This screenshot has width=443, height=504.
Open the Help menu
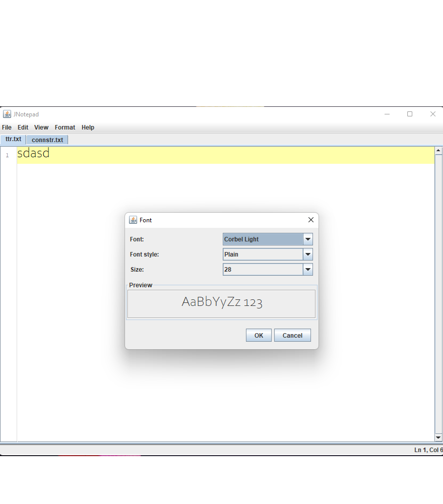88,128
